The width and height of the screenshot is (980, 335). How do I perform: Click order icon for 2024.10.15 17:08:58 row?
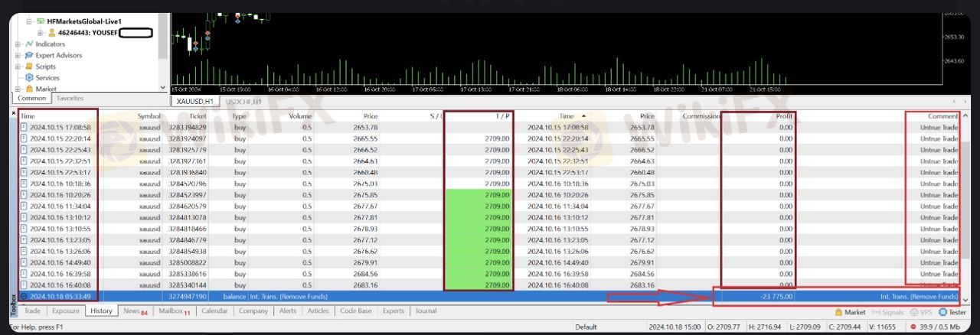(24, 127)
